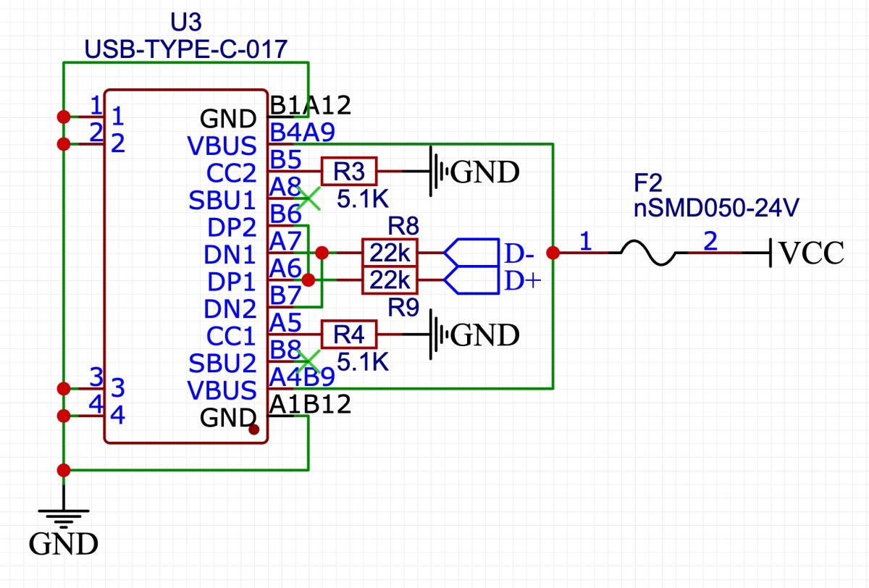Click the DN1 pin name

tap(232, 255)
